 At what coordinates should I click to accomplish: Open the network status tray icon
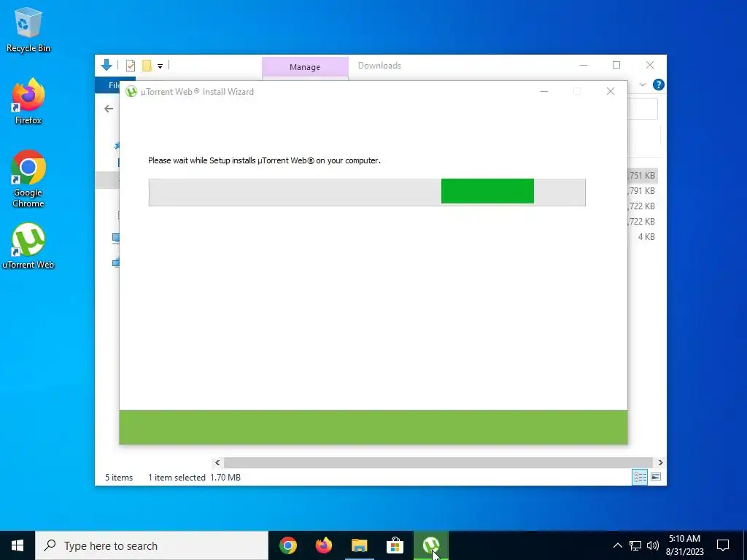coord(635,545)
